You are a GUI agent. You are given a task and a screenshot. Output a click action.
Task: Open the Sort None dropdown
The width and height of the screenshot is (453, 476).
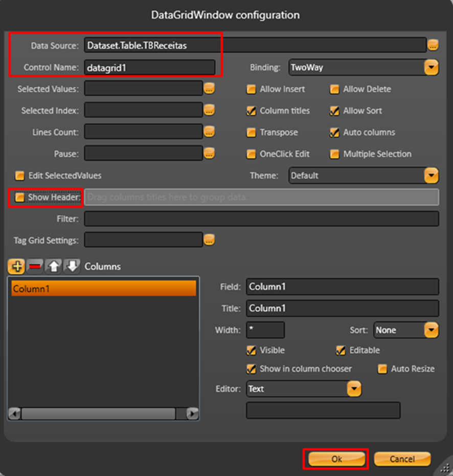tap(431, 330)
